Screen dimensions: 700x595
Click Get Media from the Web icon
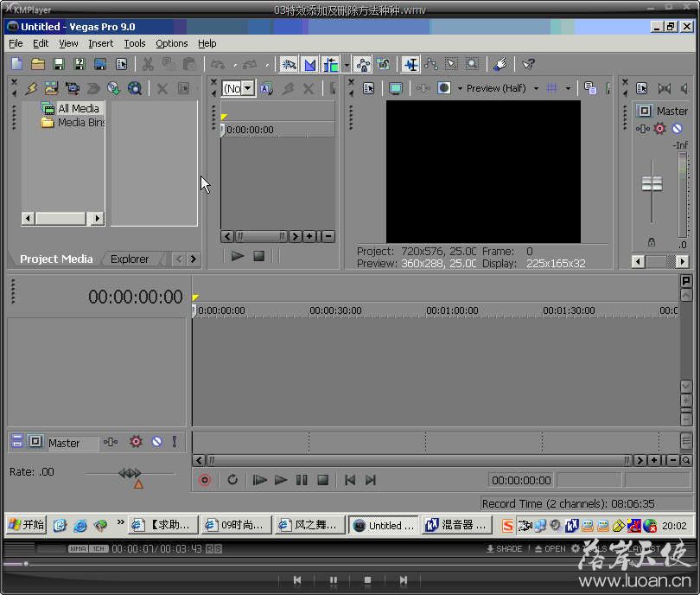point(134,88)
